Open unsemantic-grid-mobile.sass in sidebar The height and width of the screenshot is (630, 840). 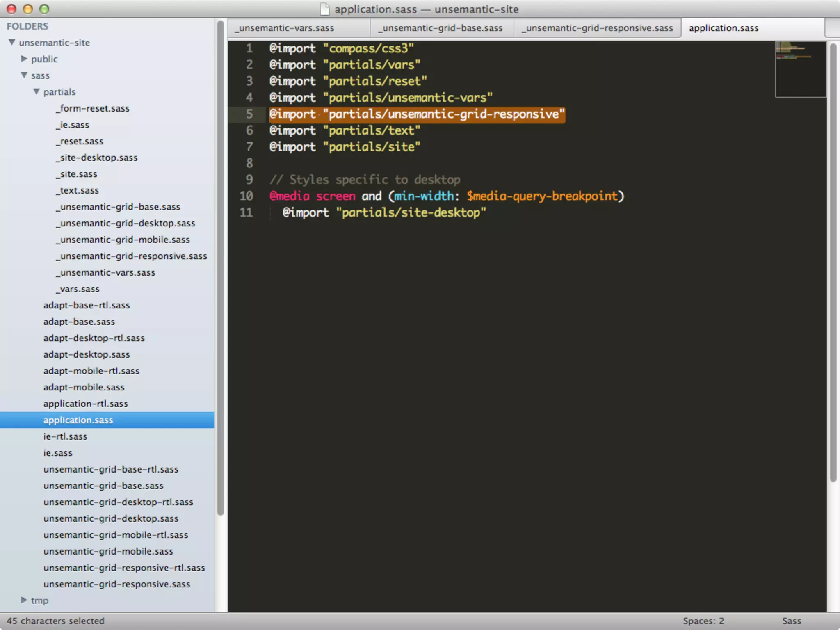tap(108, 551)
